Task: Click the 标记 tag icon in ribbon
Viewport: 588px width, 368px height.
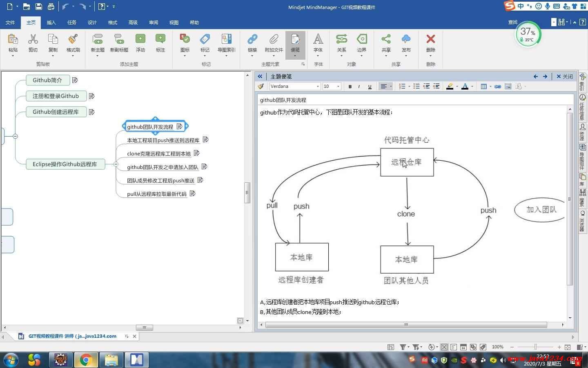Action: tap(205, 39)
